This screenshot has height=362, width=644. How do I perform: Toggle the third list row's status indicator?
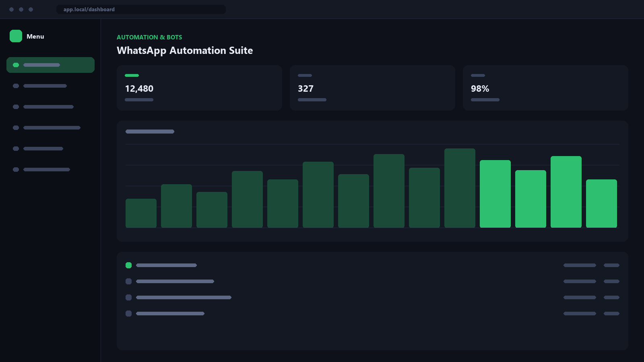click(x=128, y=297)
